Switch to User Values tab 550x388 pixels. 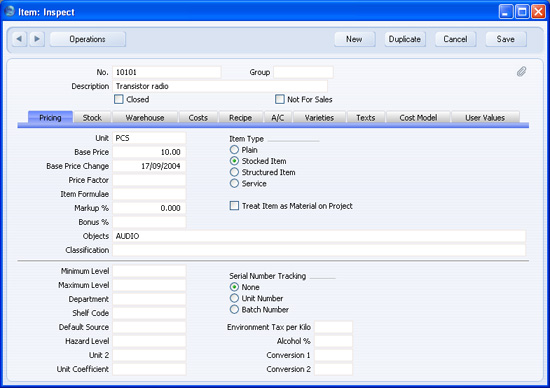tap(485, 118)
